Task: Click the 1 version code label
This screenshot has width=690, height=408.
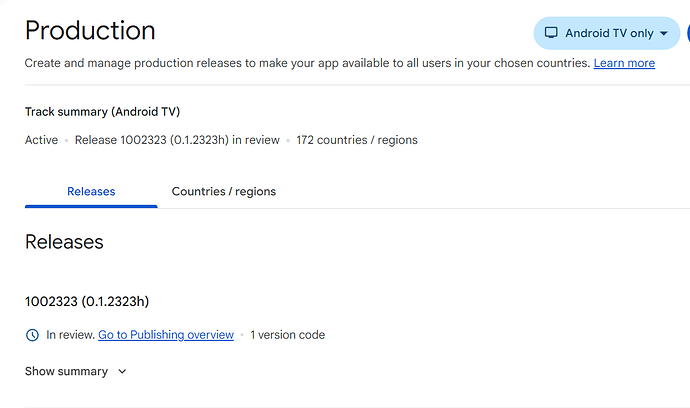Action: tap(288, 335)
